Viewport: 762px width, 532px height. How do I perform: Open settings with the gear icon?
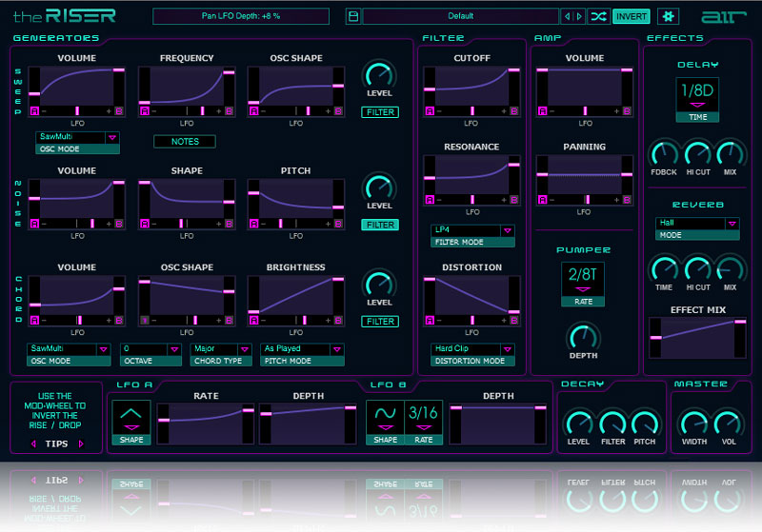pyautogui.click(x=667, y=16)
